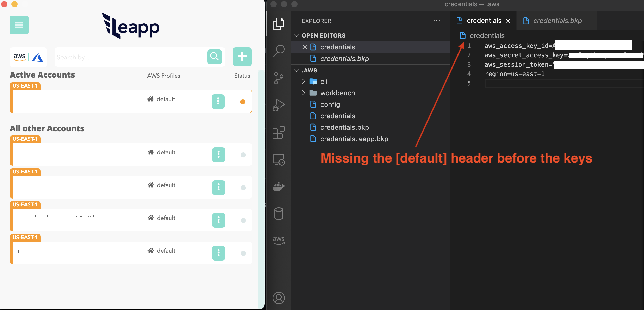Toggle the active session status dot
This screenshot has width=644, height=310.
[x=243, y=102]
